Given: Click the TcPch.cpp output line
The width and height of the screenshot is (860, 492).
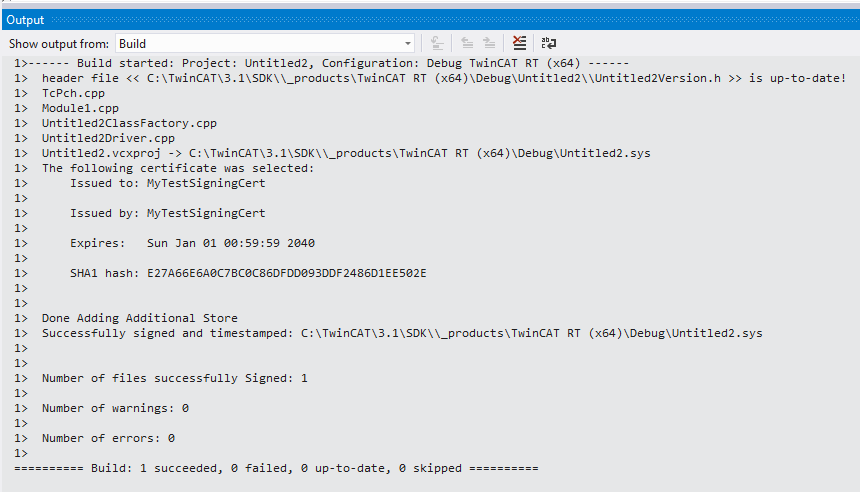Looking at the screenshot, I should (73, 93).
